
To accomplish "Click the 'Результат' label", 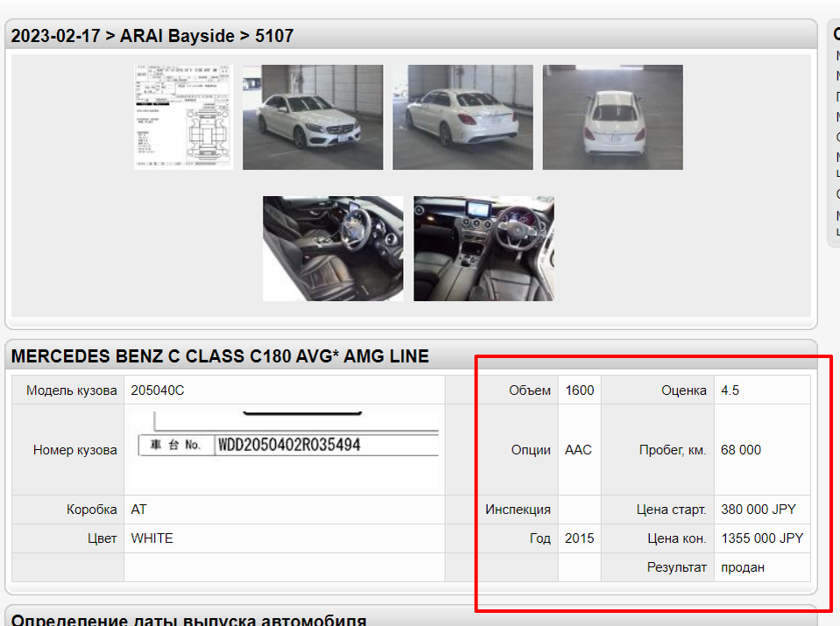I will pos(677,567).
